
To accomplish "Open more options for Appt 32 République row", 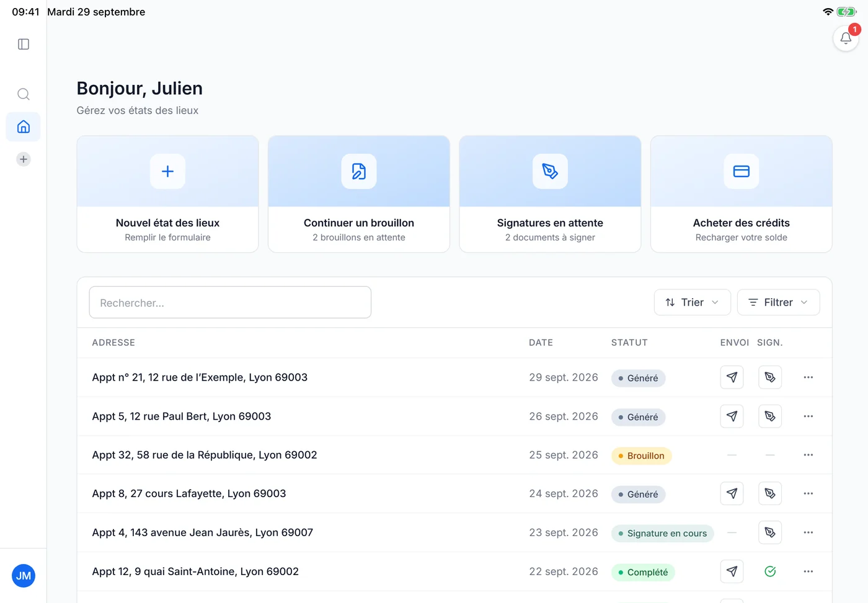I will (808, 455).
